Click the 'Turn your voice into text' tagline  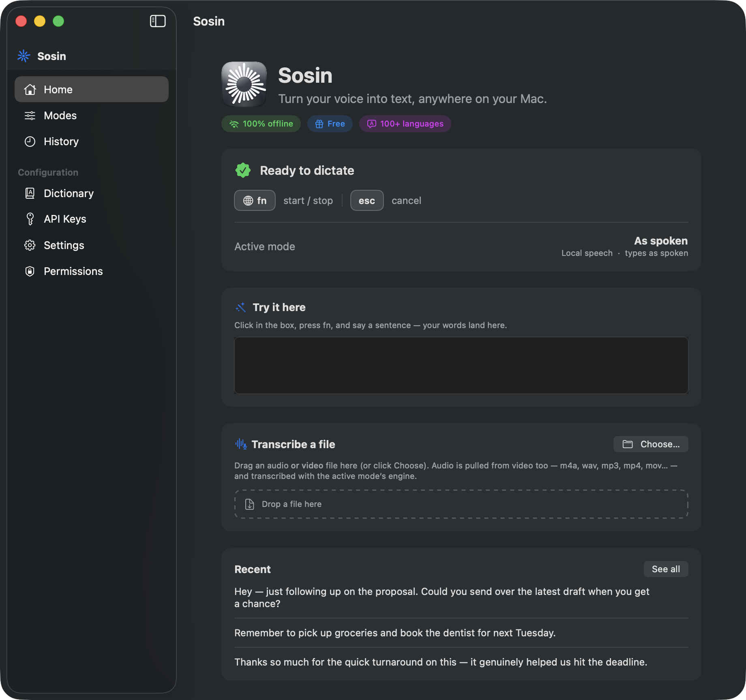click(x=413, y=99)
